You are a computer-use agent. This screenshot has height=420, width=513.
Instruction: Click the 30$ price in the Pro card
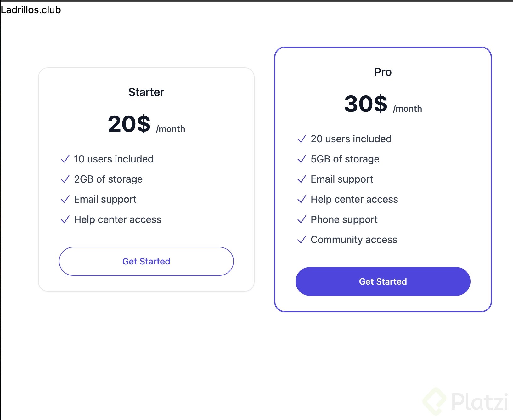[366, 104]
